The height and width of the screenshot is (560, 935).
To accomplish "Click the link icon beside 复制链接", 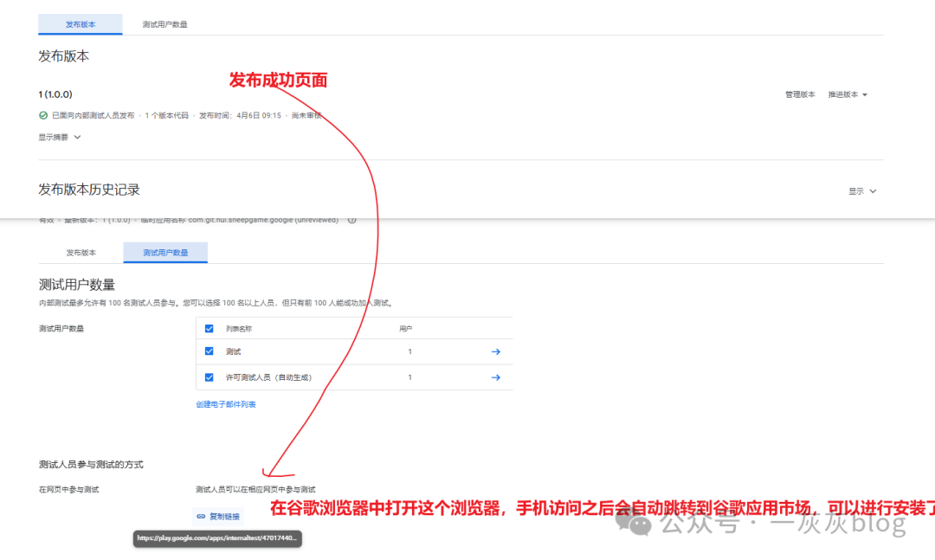I will point(201,516).
